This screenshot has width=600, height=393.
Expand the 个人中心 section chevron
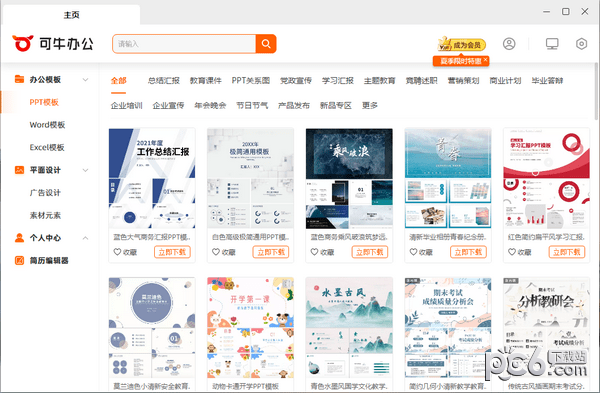(85, 238)
